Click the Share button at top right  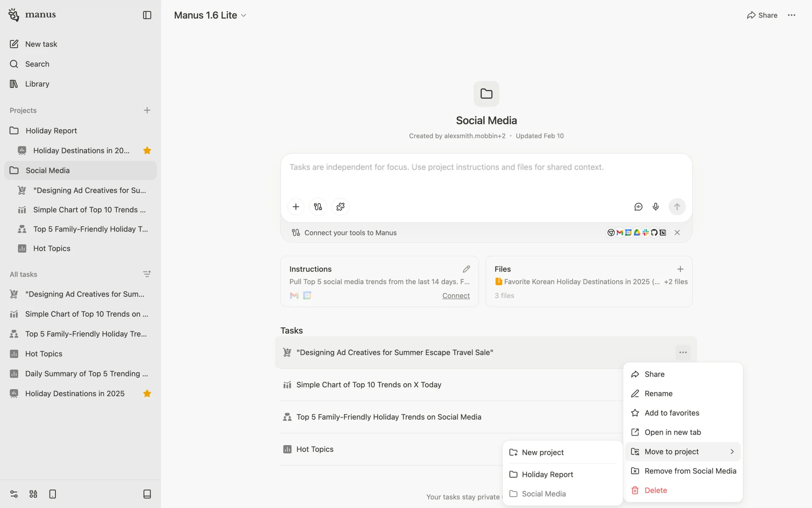(x=762, y=15)
